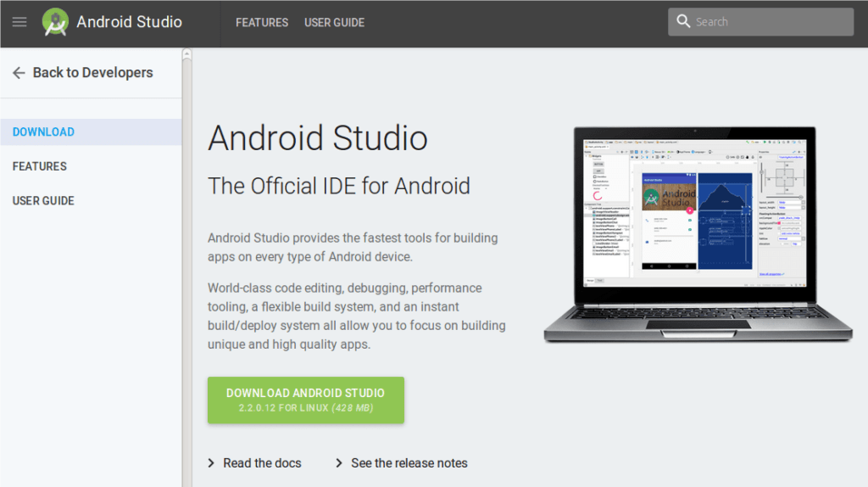Click the chevron beside Read the docs

pos(211,463)
